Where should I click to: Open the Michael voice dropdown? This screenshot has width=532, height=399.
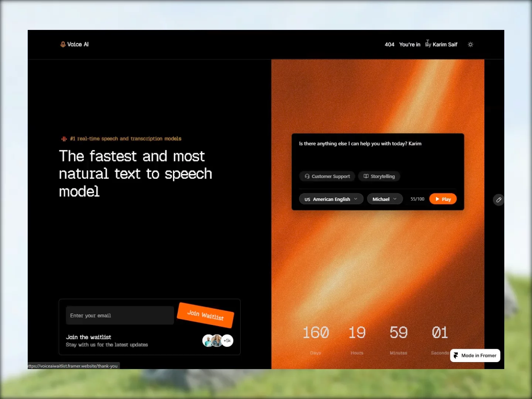385,199
